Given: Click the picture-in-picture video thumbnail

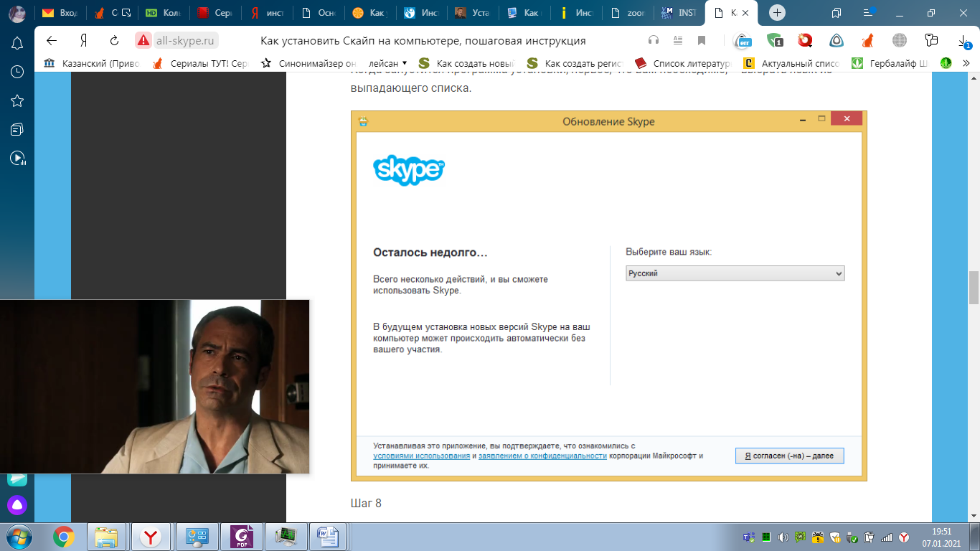Looking at the screenshot, I should pyautogui.click(x=154, y=387).
